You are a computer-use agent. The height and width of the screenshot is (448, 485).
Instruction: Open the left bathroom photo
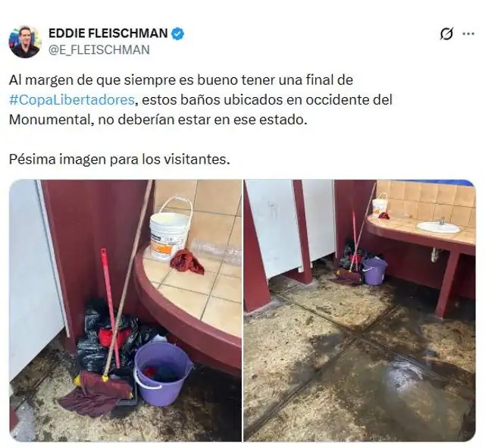(125, 310)
